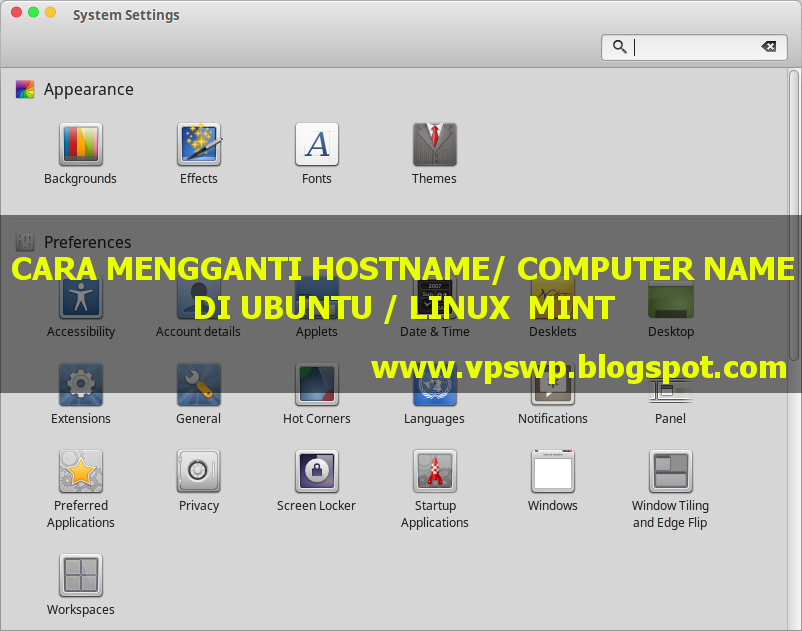Click the Desklets label

(x=552, y=332)
